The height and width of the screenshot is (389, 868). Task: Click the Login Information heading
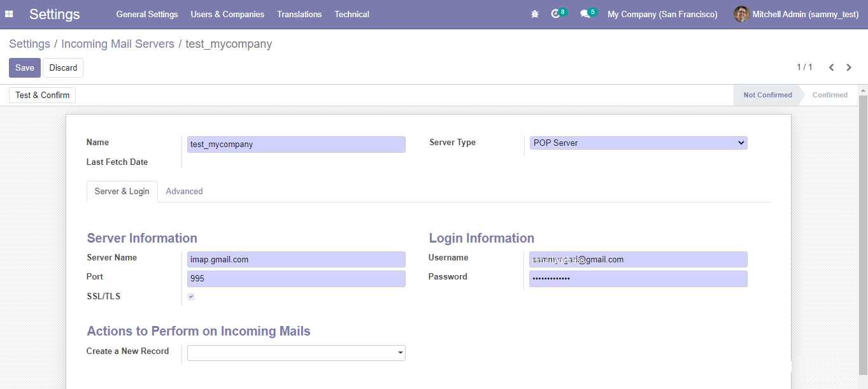(481, 238)
